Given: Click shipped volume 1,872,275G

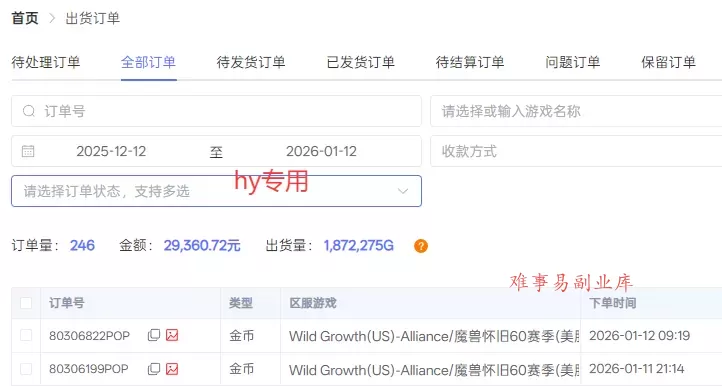Looking at the screenshot, I should tap(359, 246).
